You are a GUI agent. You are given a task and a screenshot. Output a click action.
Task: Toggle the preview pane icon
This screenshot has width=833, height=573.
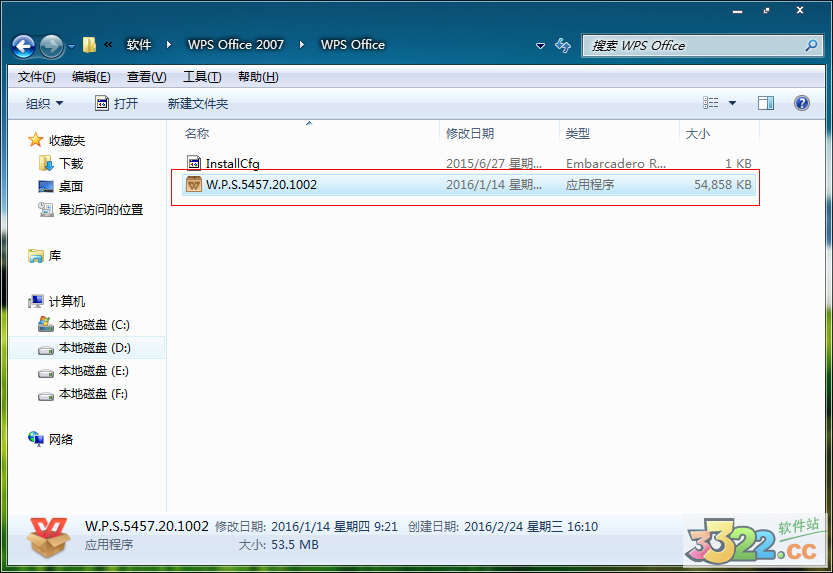(766, 102)
